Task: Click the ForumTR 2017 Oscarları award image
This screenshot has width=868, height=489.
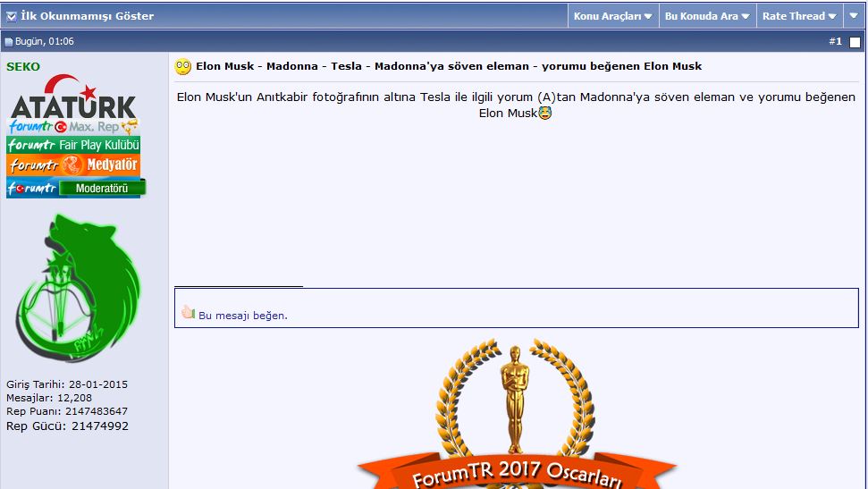Action: coord(517,414)
